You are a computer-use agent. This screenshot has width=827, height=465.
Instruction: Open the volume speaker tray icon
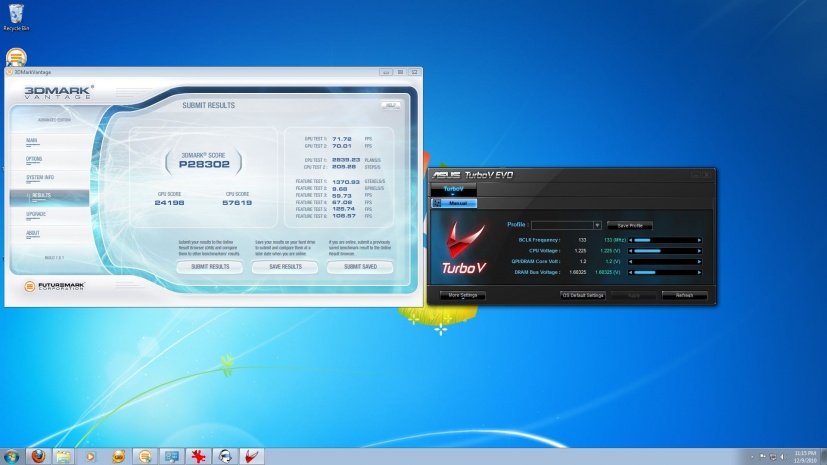[783, 457]
